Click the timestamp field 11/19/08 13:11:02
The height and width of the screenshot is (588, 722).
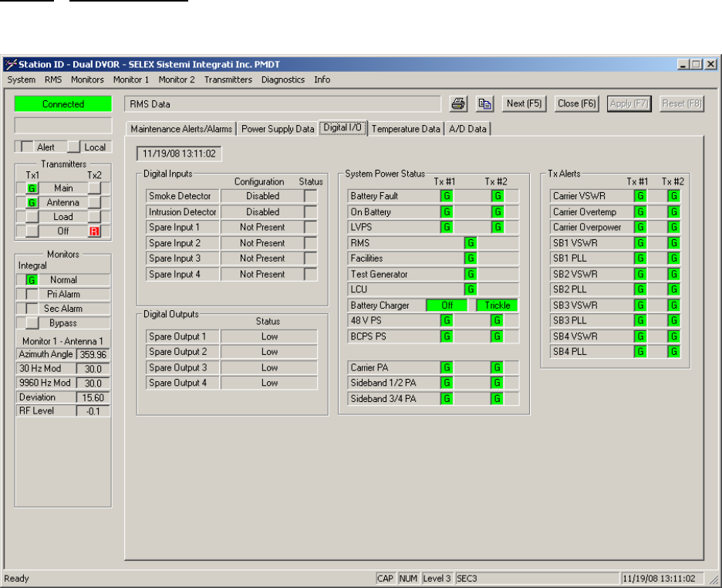coord(179,154)
